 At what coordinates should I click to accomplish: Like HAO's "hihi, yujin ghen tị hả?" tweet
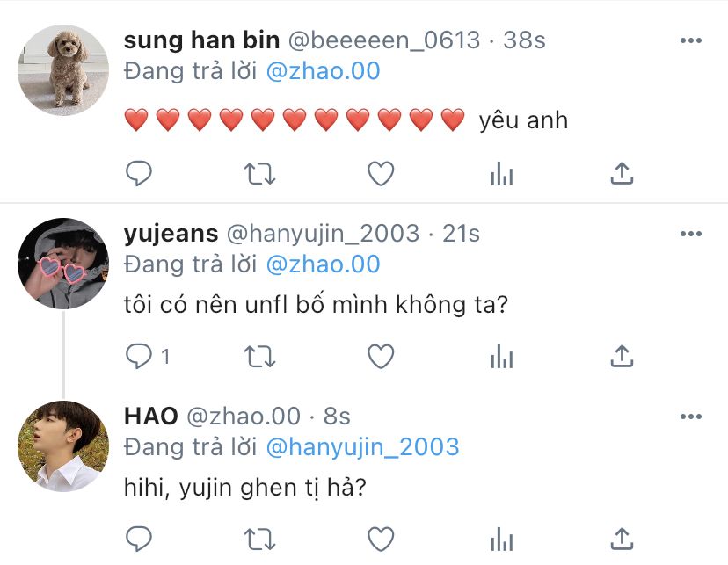pyautogui.click(x=381, y=539)
